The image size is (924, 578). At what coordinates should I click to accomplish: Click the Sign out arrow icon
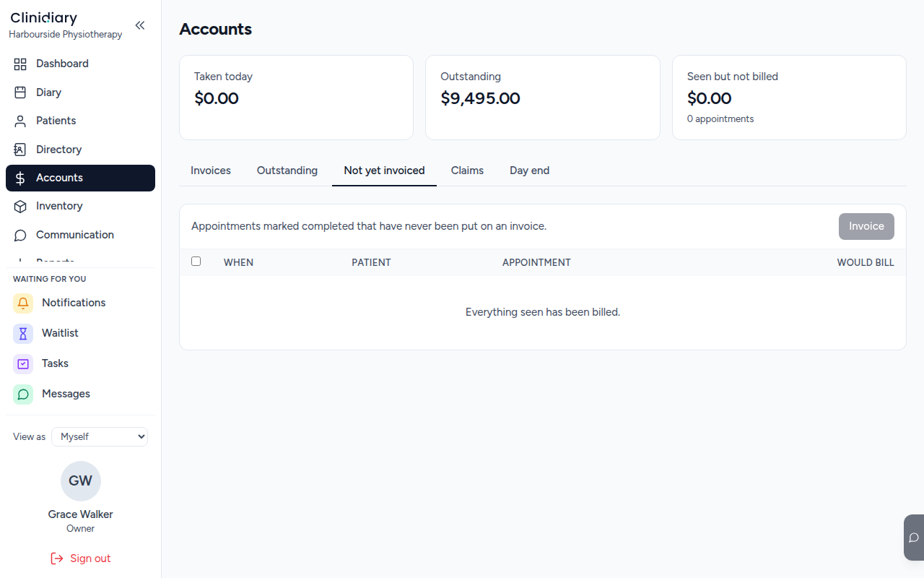pos(57,558)
